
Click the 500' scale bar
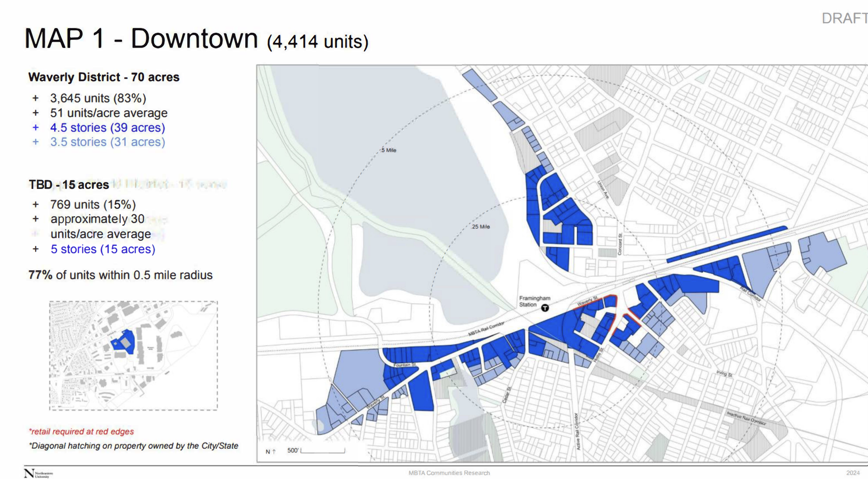[323, 450]
